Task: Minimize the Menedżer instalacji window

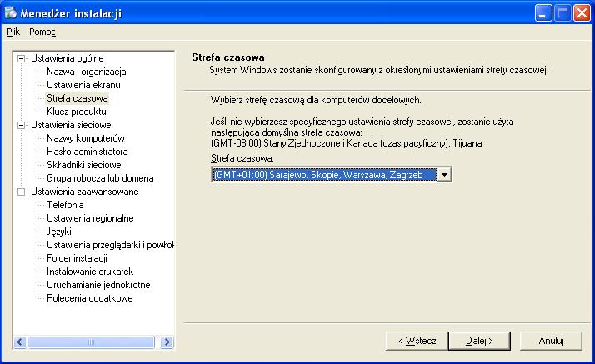Action: tap(543, 13)
